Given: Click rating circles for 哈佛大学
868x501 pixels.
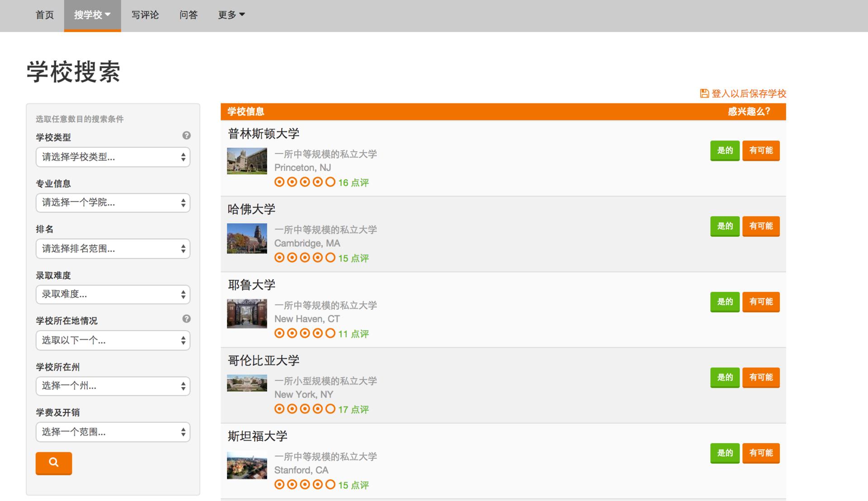Looking at the screenshot, I should pos(305,258).
